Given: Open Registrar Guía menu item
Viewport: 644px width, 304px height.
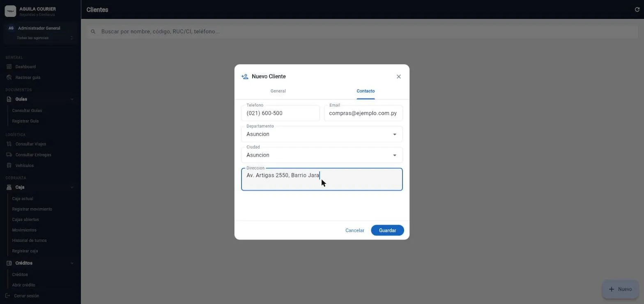Looking at the screenshot, I should [x=25, y=121].
